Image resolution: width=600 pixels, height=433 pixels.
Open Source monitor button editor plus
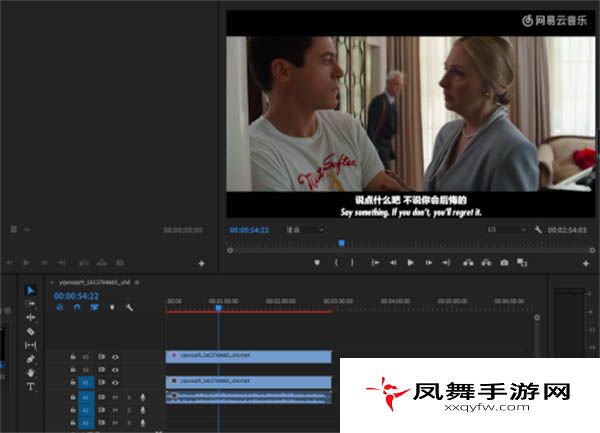(x=202, y=263)
